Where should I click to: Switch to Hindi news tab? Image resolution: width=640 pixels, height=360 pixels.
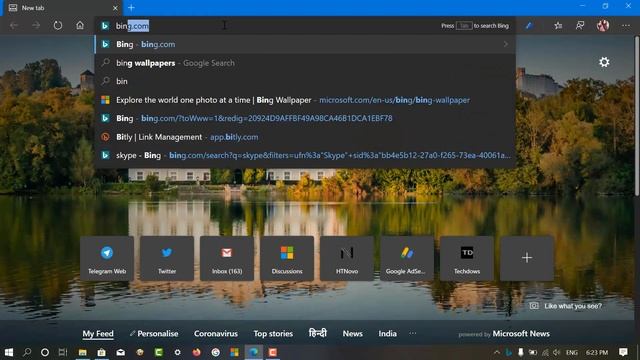[318, 333]
